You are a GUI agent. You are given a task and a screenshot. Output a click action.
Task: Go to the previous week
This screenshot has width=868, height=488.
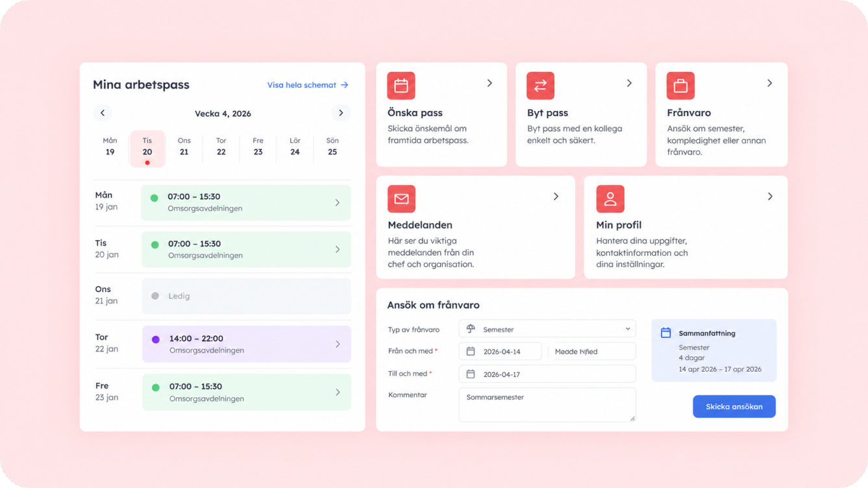103,113
